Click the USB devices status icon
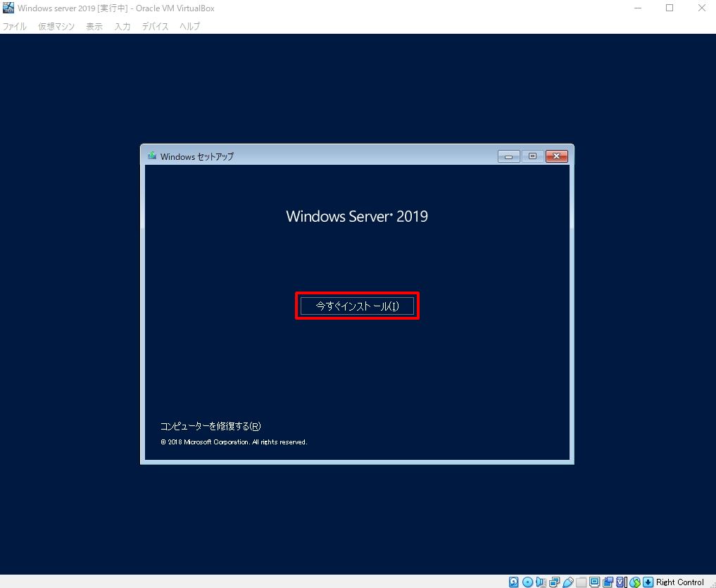716x588 pixels. 567,582
